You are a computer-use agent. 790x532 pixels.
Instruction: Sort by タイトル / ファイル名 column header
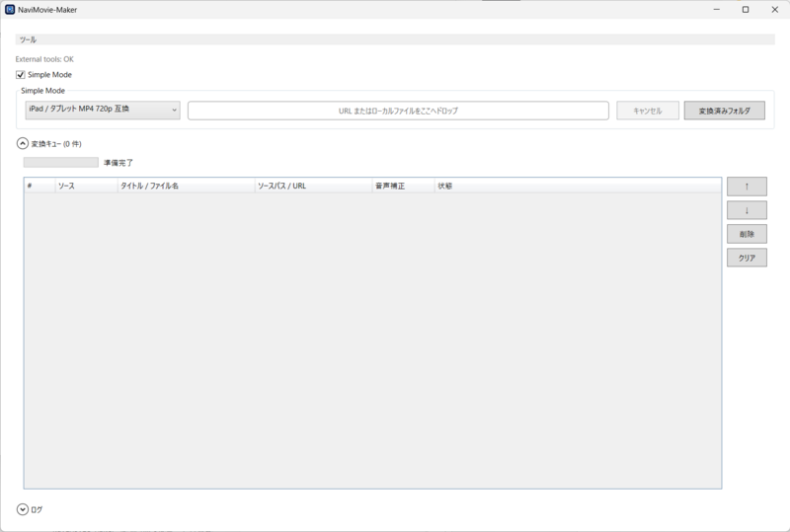pos(187,186)
